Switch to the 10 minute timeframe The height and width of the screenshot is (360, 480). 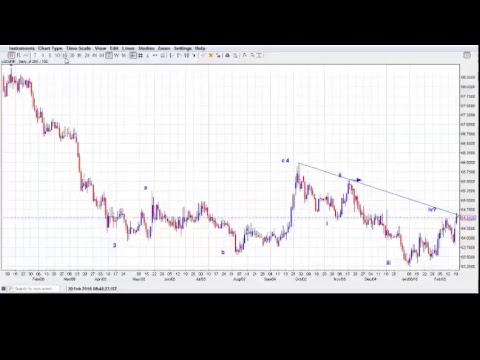click(57, 55)
